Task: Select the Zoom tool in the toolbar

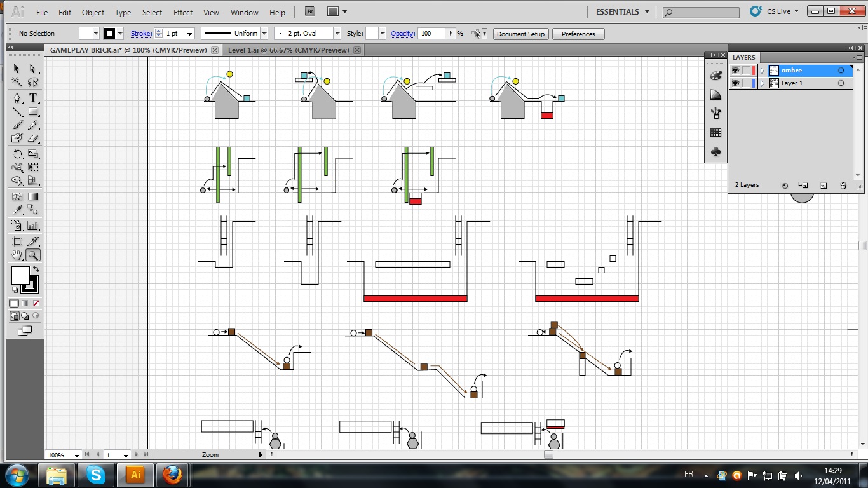Action: (x=34, y=255)
